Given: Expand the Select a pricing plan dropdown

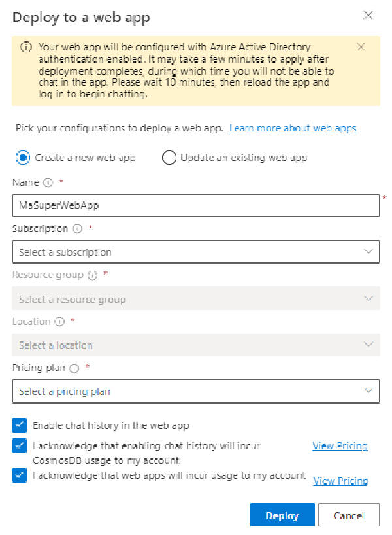Looking at the screenshot, I should click(x=195, y=392).
